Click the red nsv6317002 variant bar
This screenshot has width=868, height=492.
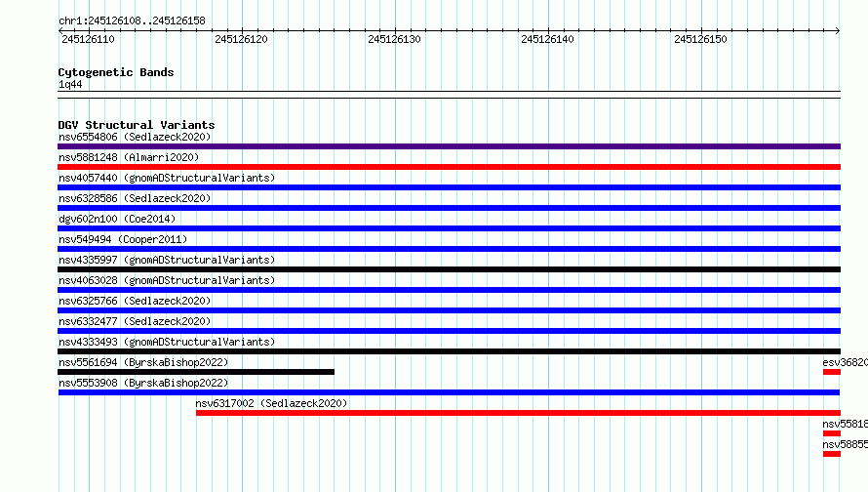(518, 413)
